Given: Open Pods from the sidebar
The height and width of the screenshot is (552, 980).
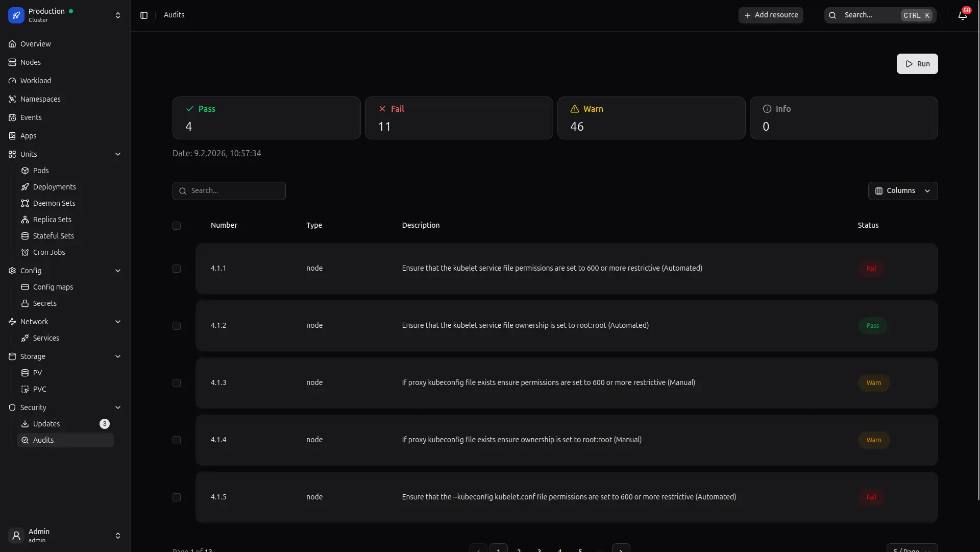Looking at the screenshot, I should tap(41, 171).
